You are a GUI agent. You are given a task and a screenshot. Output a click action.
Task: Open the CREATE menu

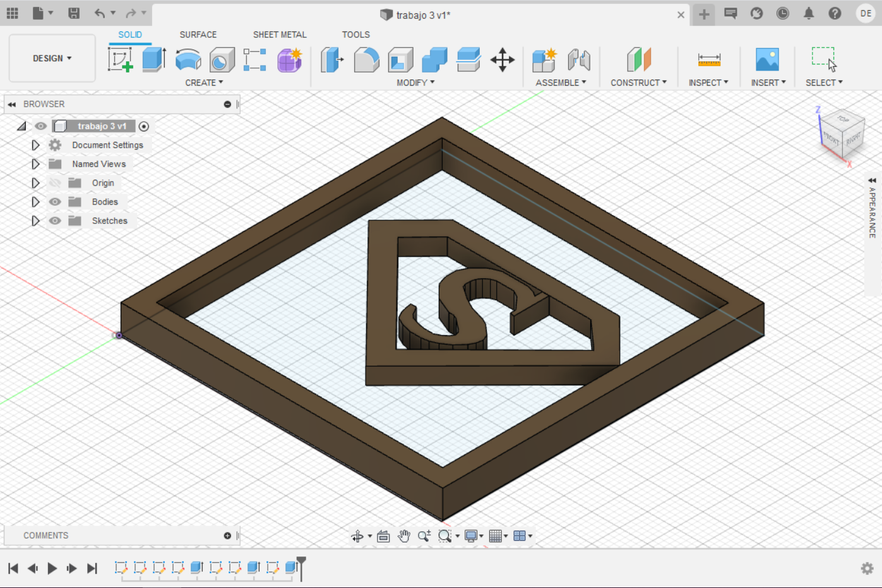tap(204, 83)
